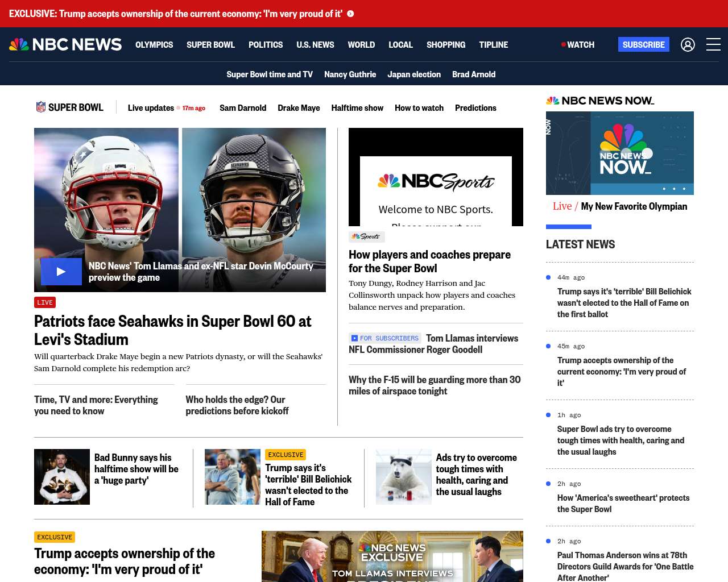Open the live Watch link

click(578, 44)
